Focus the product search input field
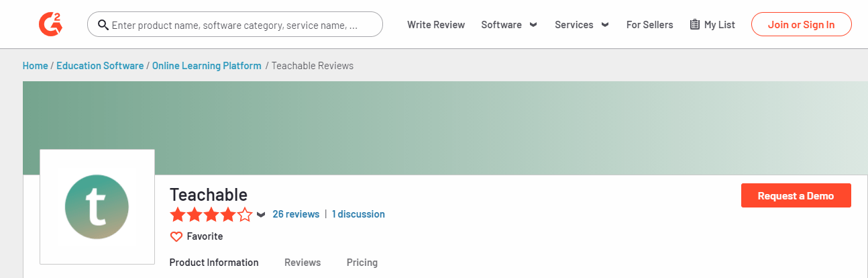This screenshot has width=868, height=278. point(241,25)
